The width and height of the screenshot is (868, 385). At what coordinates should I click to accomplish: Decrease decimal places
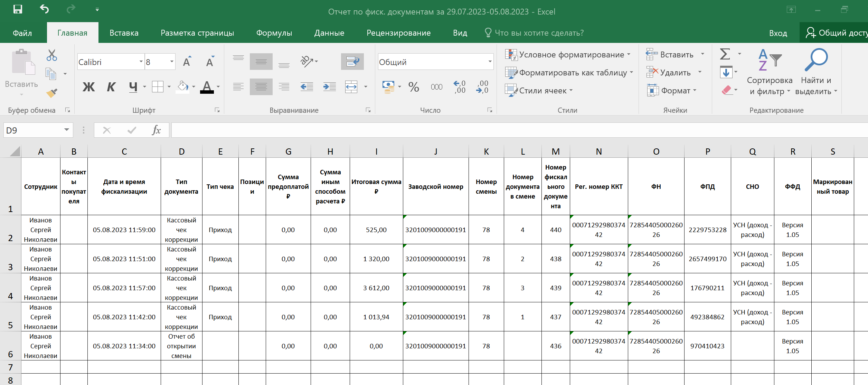[x=482, y=86]
